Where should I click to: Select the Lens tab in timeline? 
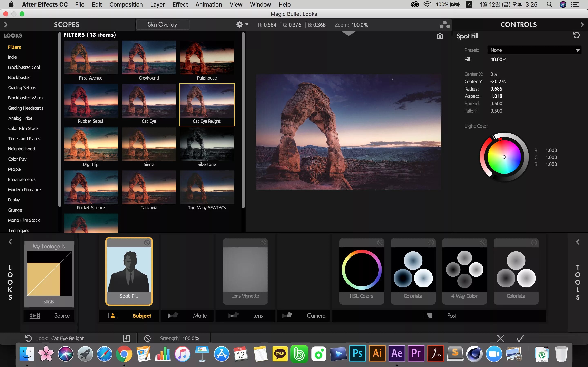coord(257,315)
